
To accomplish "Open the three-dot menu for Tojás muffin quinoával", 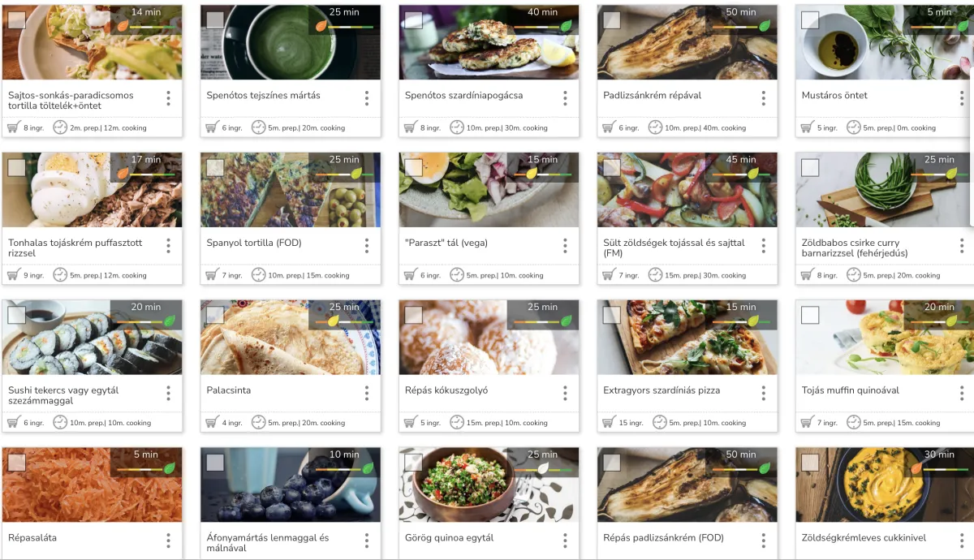I will click(962, 393).
